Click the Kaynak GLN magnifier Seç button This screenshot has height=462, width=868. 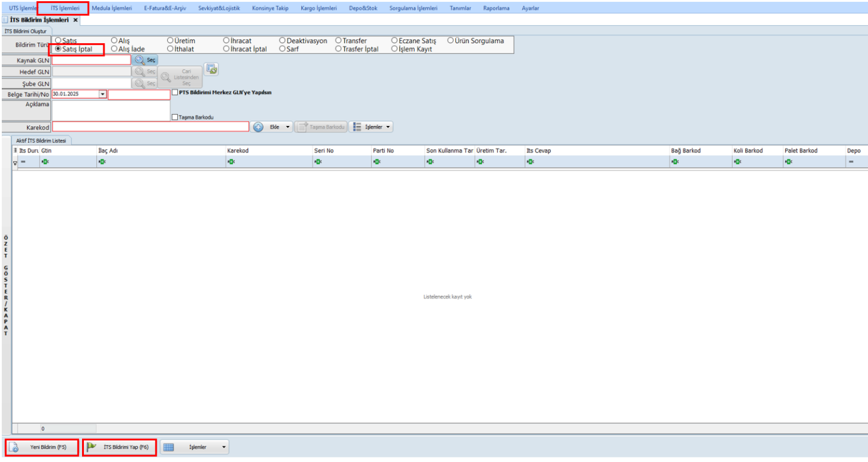tap(140, 60)
